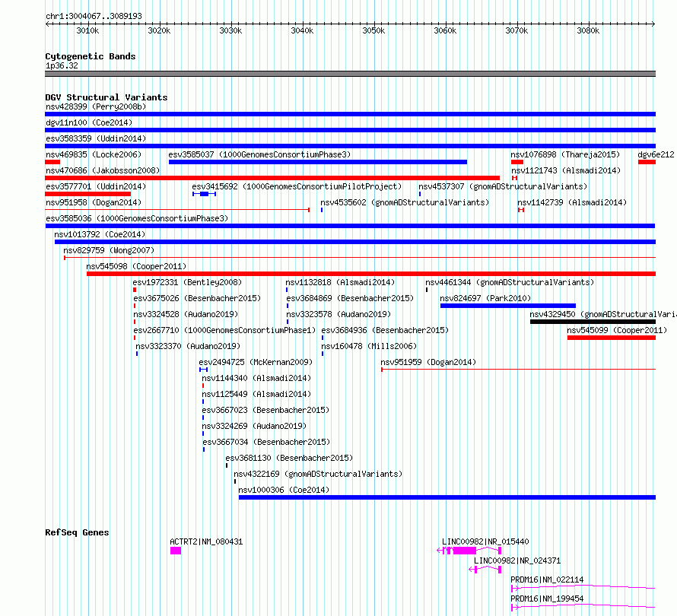The height and width of the screenshot is (616, 677).
Task: Select nsv470686 (Jakobsson2008) label
Action: (x=103, y=170)
